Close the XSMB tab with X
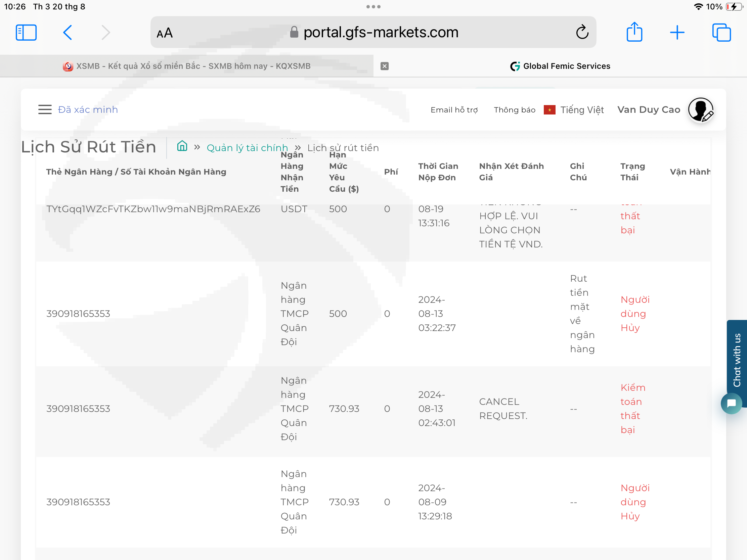747x560 pixels. [384, 66]
